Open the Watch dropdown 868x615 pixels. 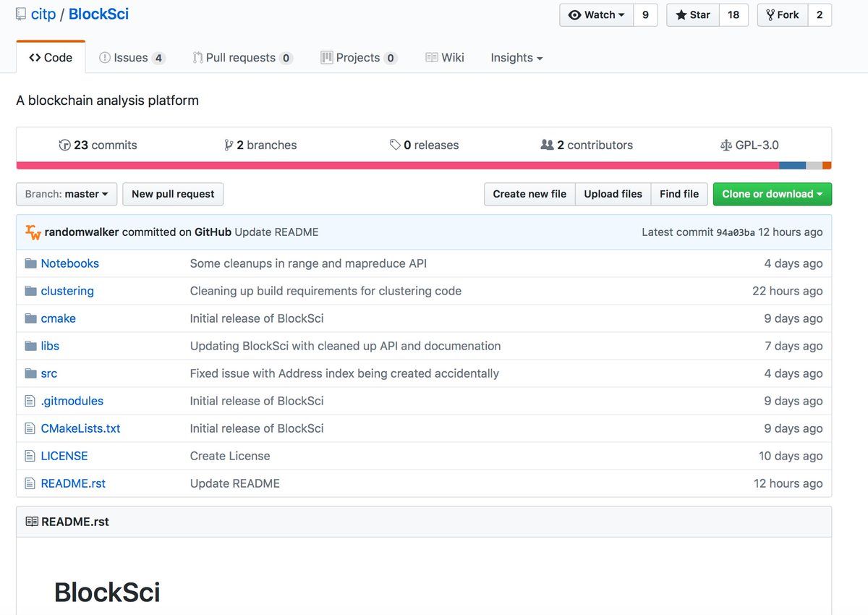[x=597, y=14]
